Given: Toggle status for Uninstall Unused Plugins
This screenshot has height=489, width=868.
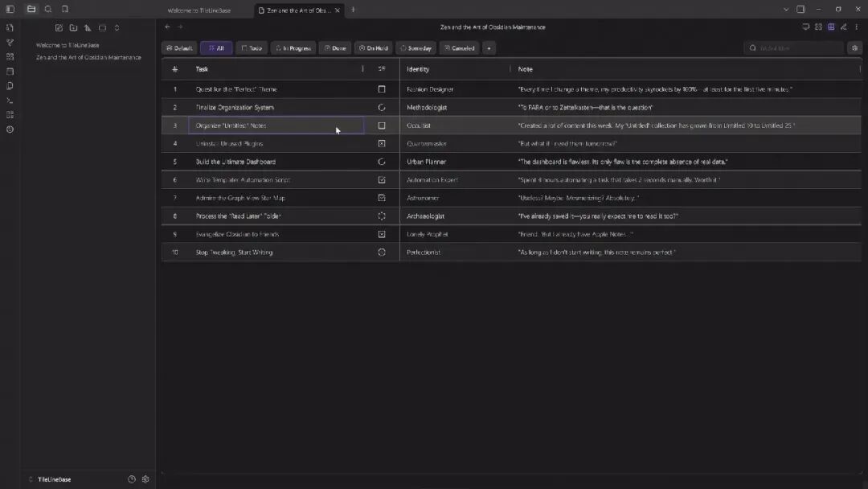Looking at the screenshot, I should (x=382, y=143).
